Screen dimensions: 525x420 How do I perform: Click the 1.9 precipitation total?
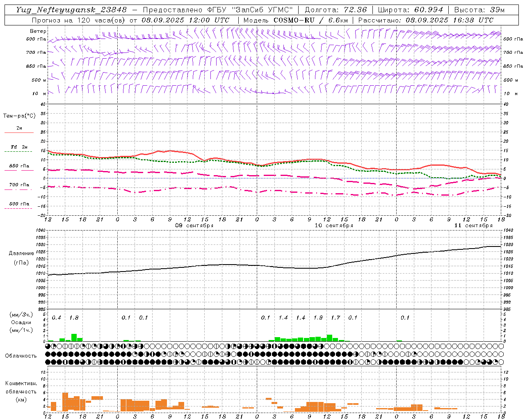[x=318, y=318]
